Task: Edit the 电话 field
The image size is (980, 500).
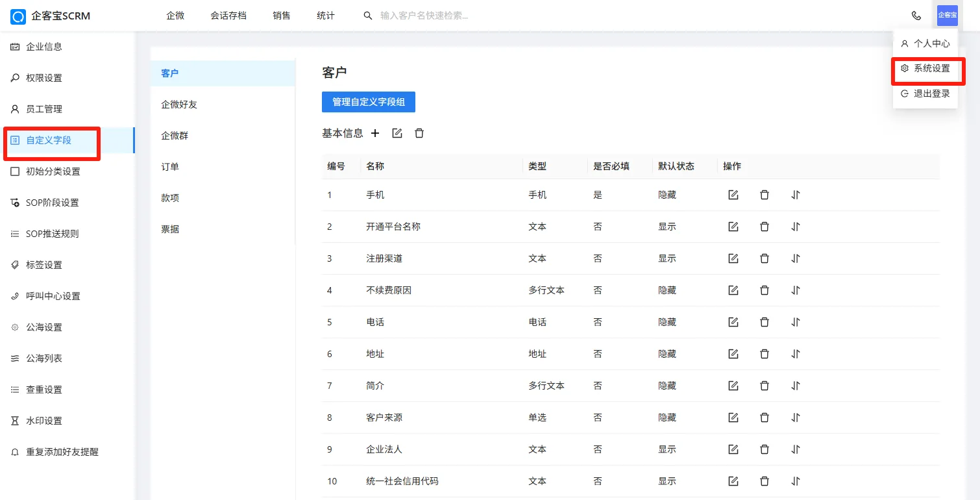Action: (733, 322)
